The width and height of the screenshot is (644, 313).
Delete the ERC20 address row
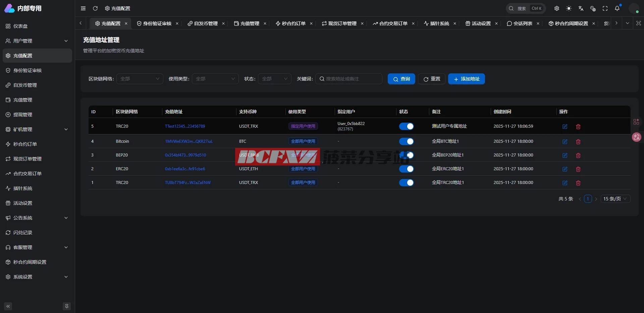pos(578,169)
